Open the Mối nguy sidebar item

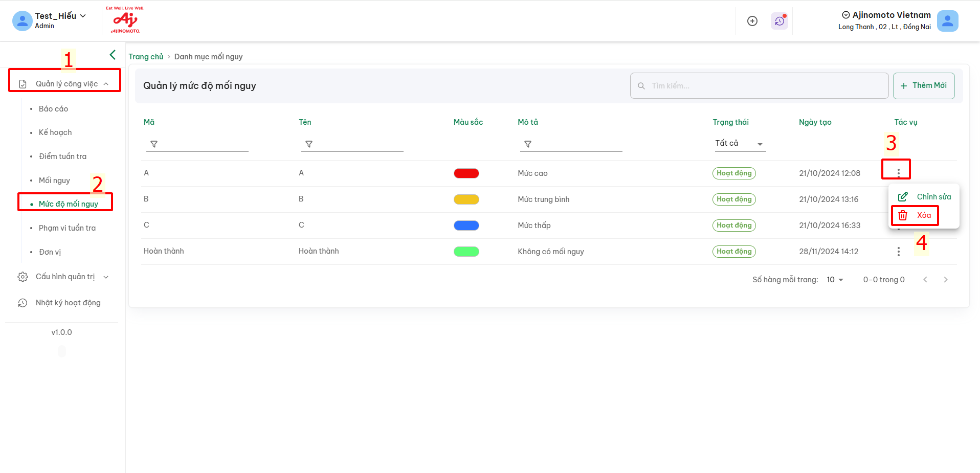tap(54, 181)
